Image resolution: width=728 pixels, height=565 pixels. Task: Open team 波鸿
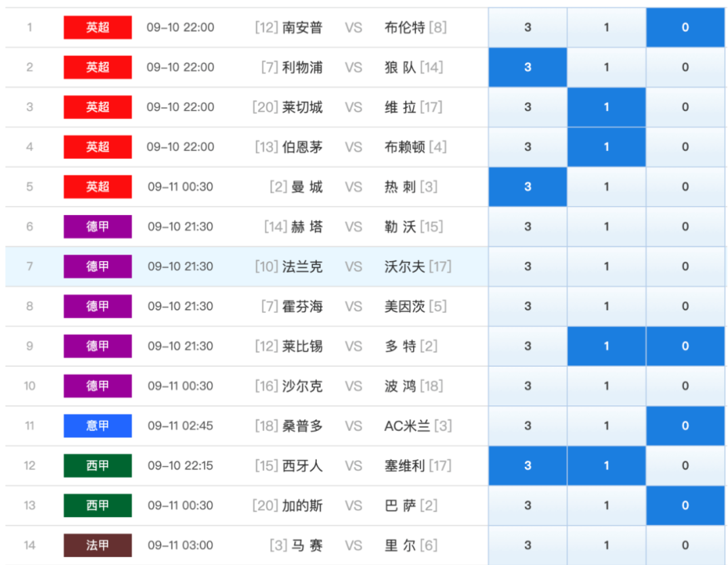[x=400, y=387]
